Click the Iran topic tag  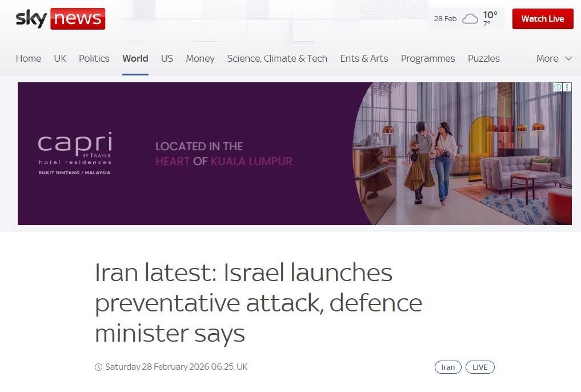[x=448, y=367]
